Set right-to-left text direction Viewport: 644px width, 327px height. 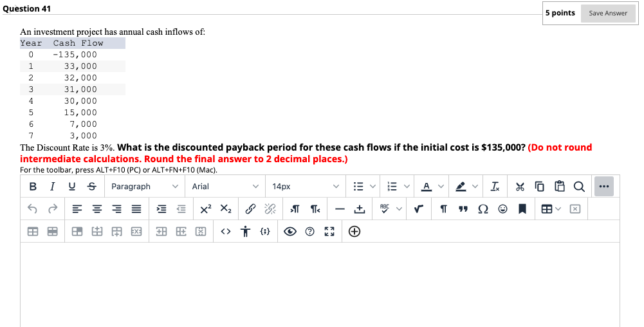pyautogui.click(x=315, y=209)
